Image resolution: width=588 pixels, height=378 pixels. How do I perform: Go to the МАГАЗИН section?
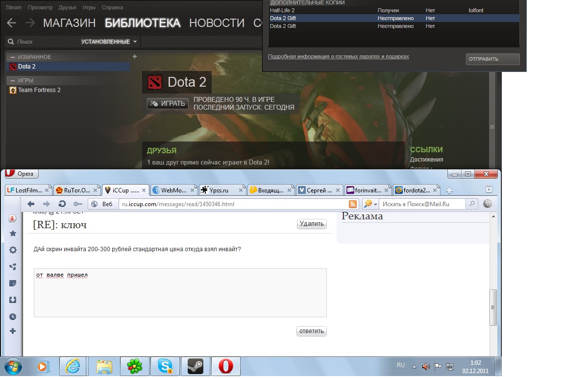pos(69,23)
